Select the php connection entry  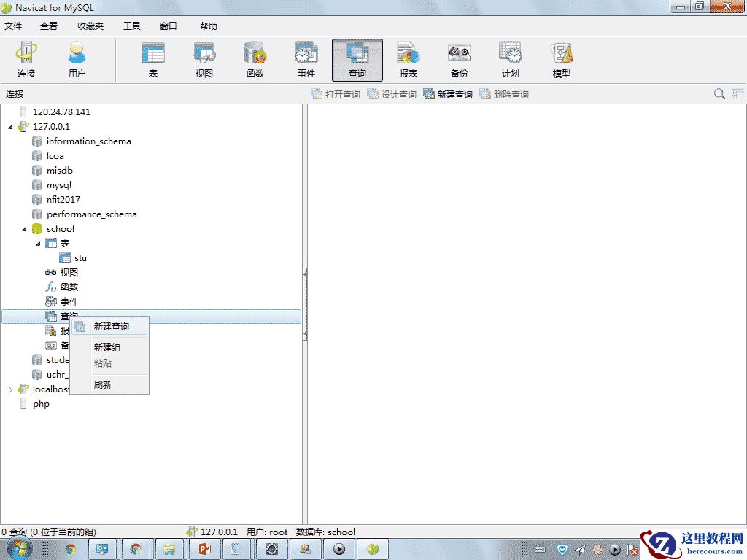tap(41, 404)
